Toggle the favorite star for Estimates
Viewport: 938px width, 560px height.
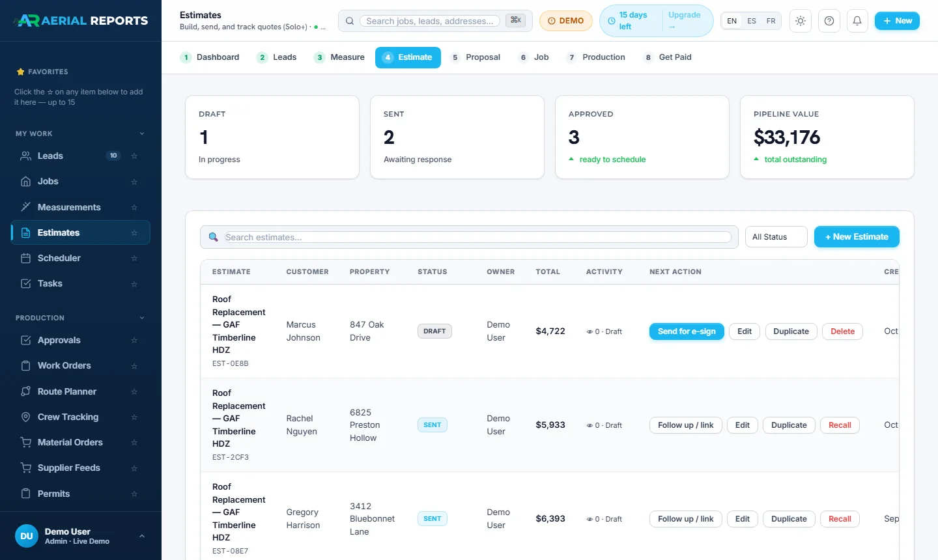[x=134, y=232]
